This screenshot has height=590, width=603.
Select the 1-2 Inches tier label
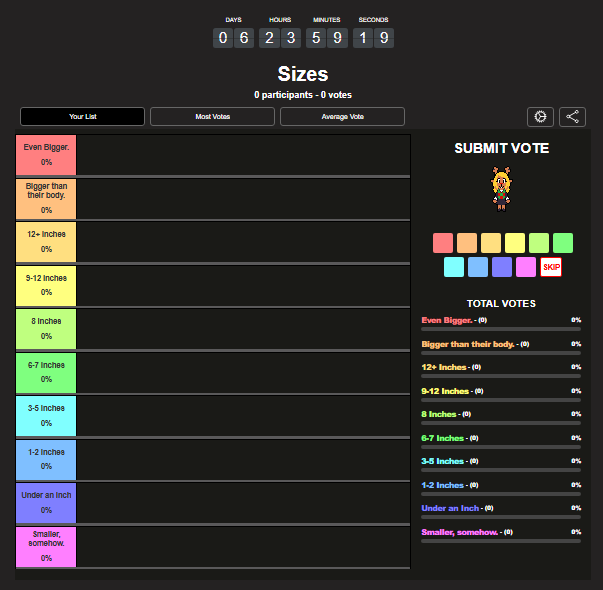click(46, 460)
